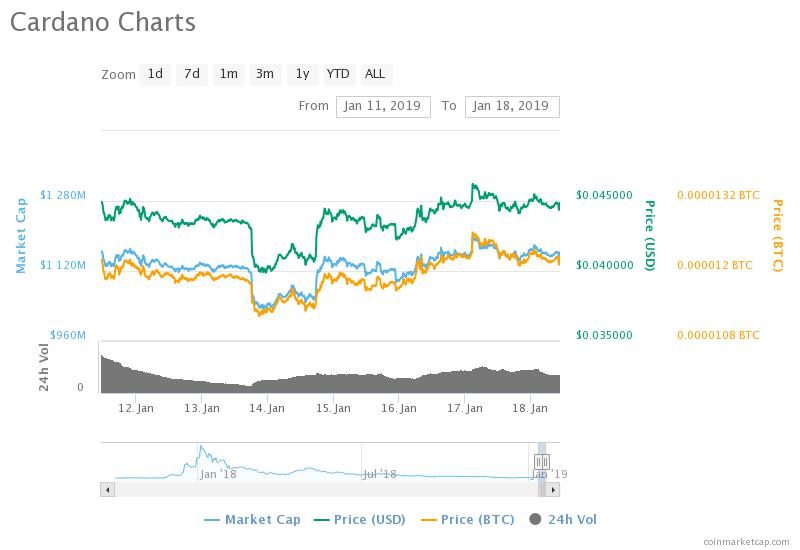Viewport: 800px width, 550px height.
Task: Toggle 24h Vol series in legend
Action: (563, 520)
